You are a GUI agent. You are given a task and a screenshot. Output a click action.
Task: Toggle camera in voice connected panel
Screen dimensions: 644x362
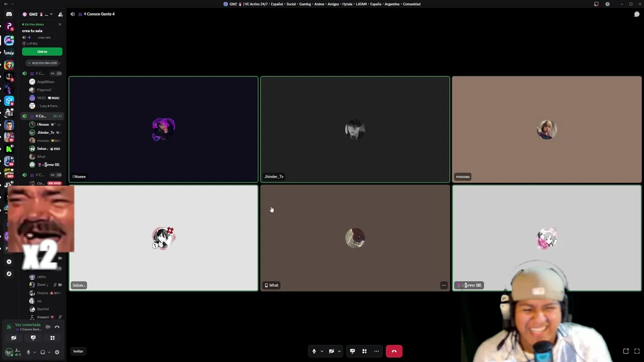point(14,338)
